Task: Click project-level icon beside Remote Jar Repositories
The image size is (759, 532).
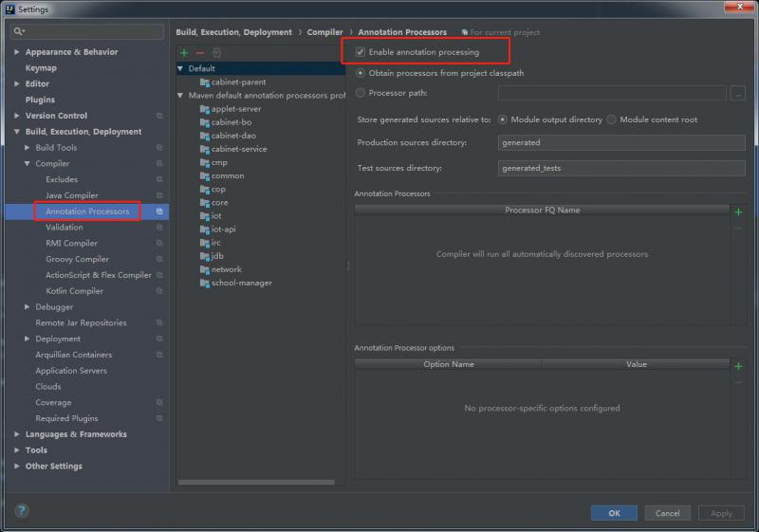Action: pos(159,322)
